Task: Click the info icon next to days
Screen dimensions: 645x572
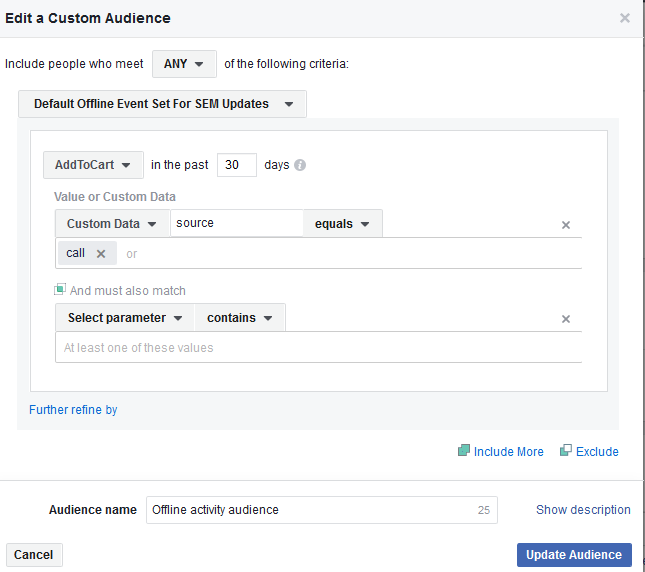Action: coord(300,166)
